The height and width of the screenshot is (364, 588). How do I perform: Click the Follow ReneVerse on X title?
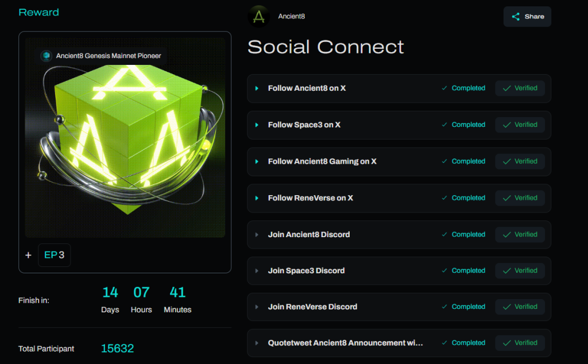311,198
